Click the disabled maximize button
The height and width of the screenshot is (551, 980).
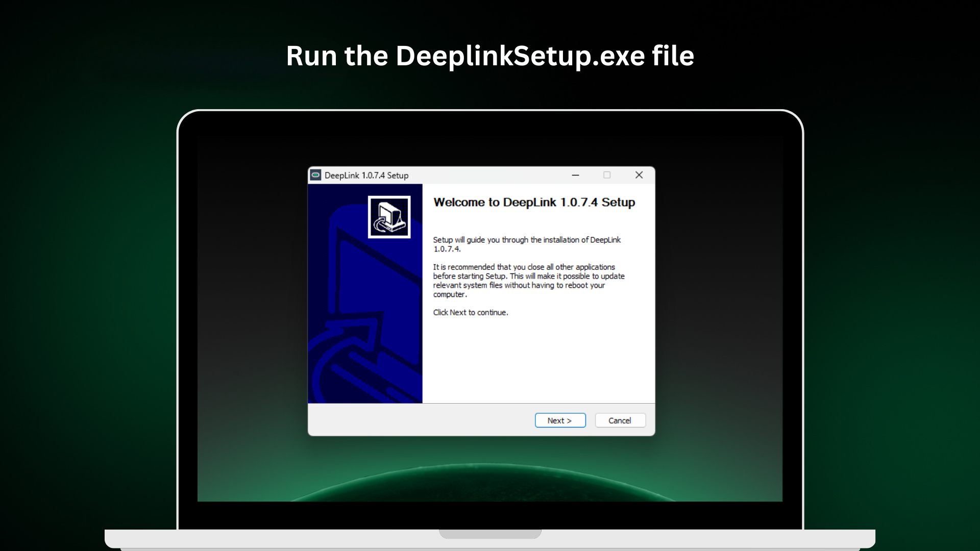607,175
